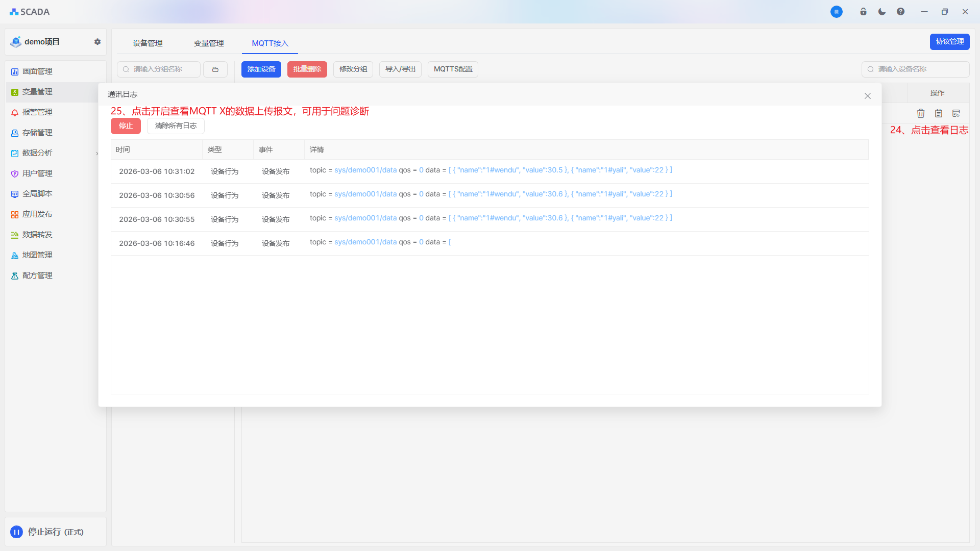980x551 pixels.
Task: Click the sys/demo001/data topic link in first row
Action: (x=365, y=170)
